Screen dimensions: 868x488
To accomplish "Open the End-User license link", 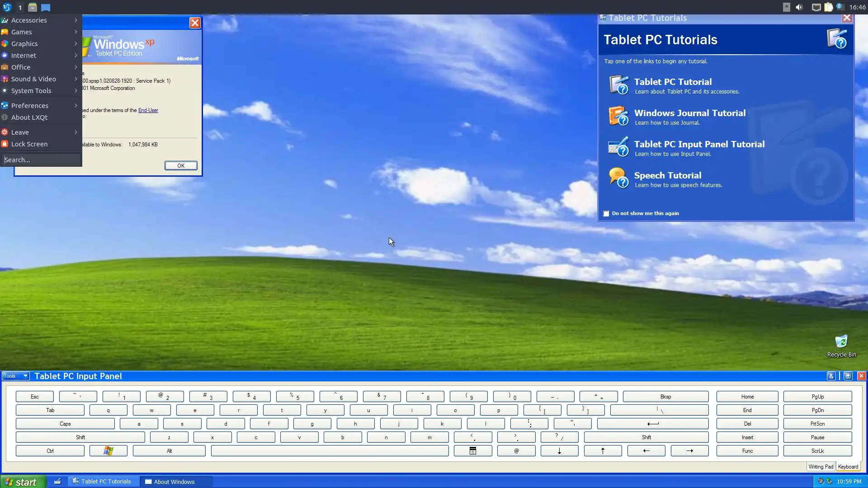I will click(x=148, y=110).
